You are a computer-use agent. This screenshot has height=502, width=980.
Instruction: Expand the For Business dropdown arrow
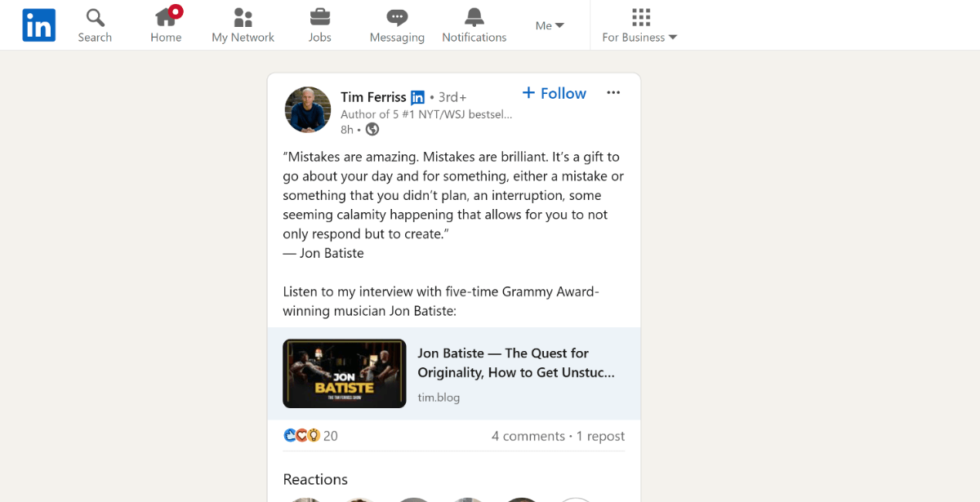pyautogui.click(x=673, y=38)
